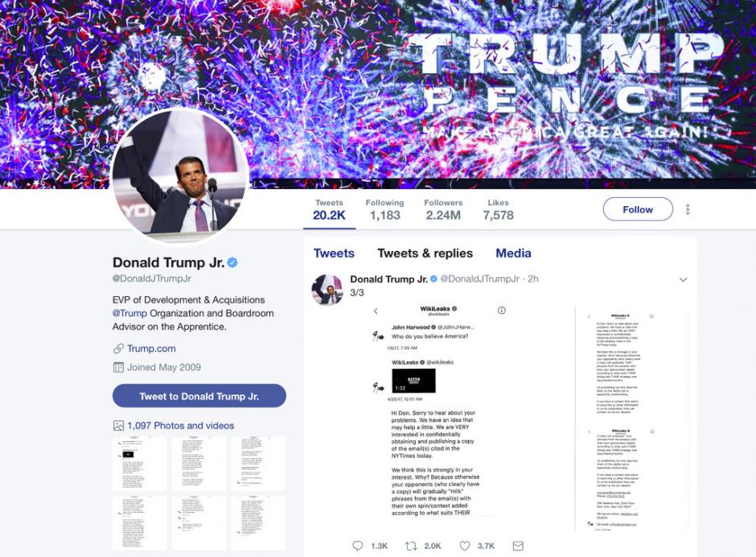Open the 1:32 video thumbnail in tweet
Image resolution: width=756 pixels, height=557 pixels.
tap(413, 381)
